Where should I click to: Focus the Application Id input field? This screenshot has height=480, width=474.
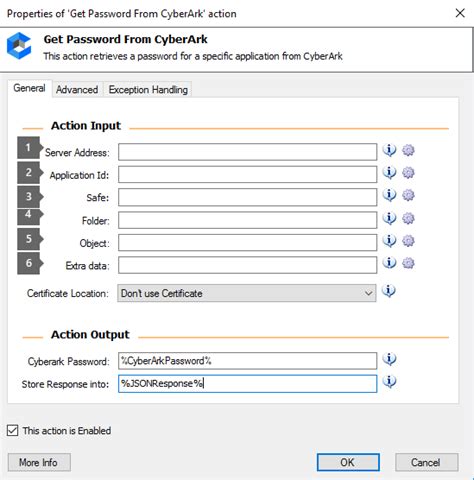(248, 174)
